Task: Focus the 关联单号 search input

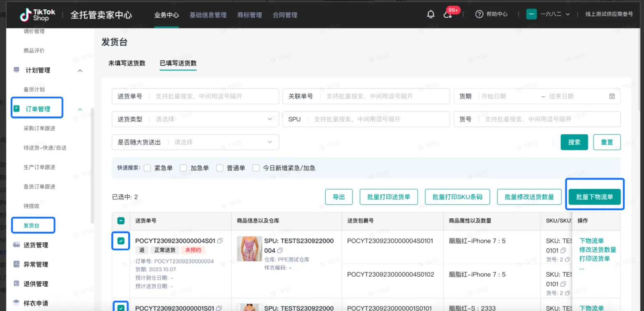Action: tap(366, 96)
